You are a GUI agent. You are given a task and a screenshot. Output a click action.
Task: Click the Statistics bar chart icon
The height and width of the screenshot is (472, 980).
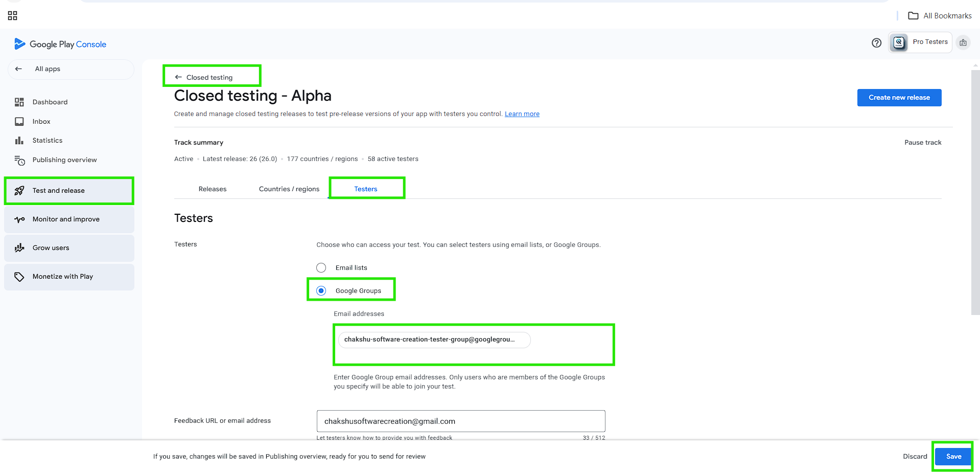[x=19, y=141]
